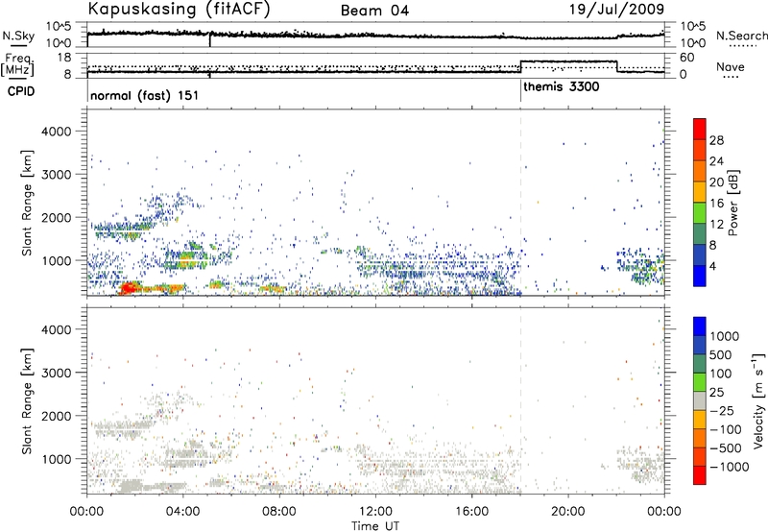Click the 19/Jul/2009 date label

616,10
